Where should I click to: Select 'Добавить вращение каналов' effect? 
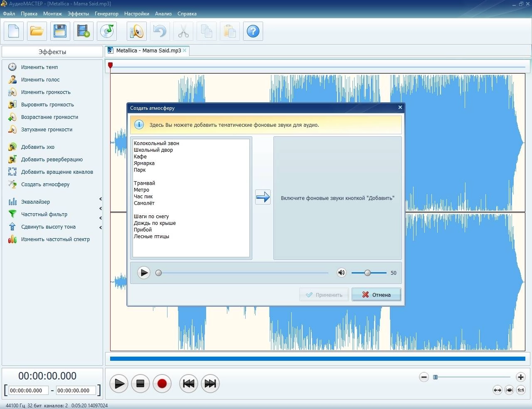coord(57,172)
